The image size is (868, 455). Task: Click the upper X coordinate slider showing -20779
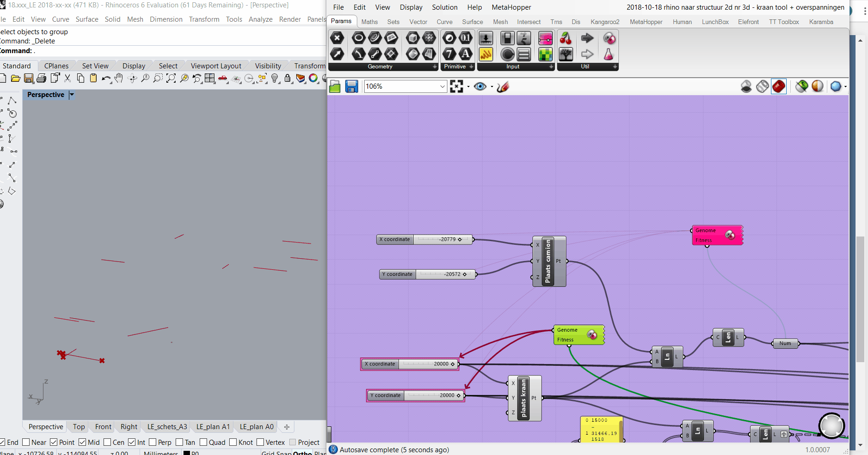click(x=425, y=239)
